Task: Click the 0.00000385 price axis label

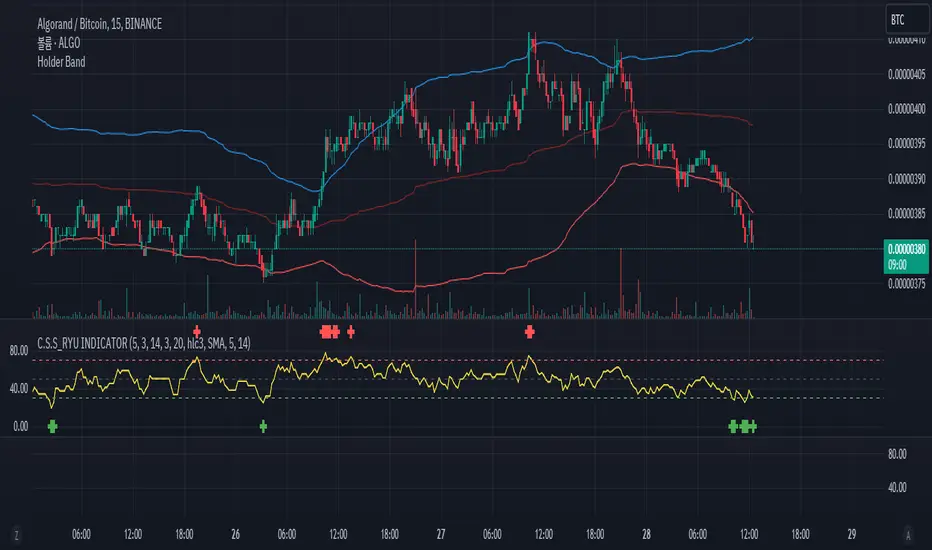Action: coord(906,213)
